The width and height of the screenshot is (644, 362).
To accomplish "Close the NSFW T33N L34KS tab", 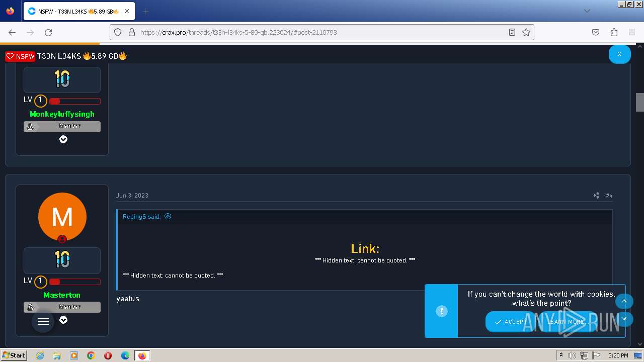I will (127, 11).
